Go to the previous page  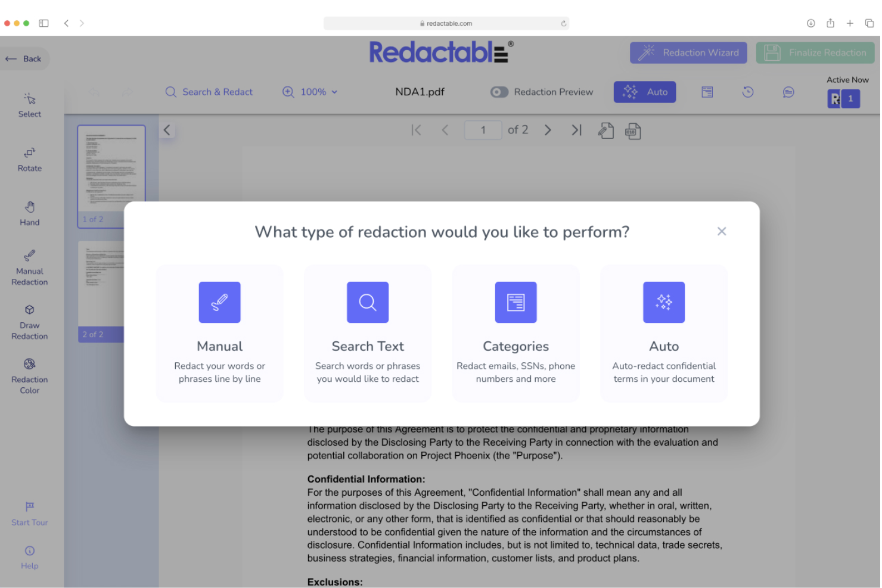tap(445, 130)
